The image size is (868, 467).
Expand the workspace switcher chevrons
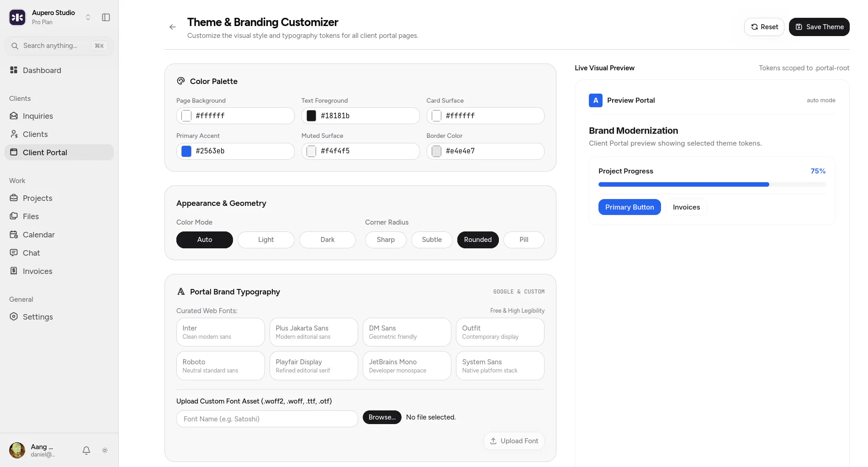88,17
